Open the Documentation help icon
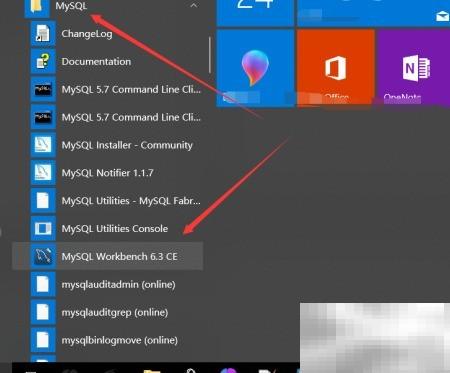The image size is (450, 373). pos(43,61)
